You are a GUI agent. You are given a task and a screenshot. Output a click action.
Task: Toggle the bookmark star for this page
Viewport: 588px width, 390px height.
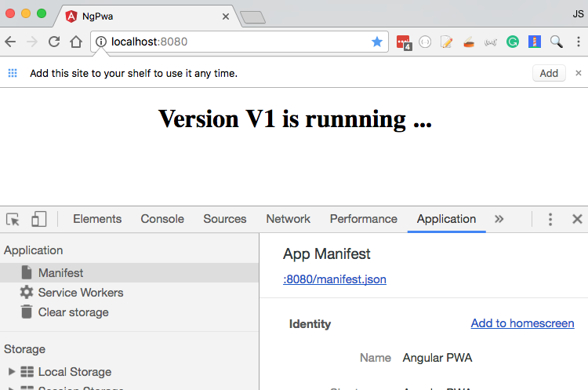click(377, 42)
